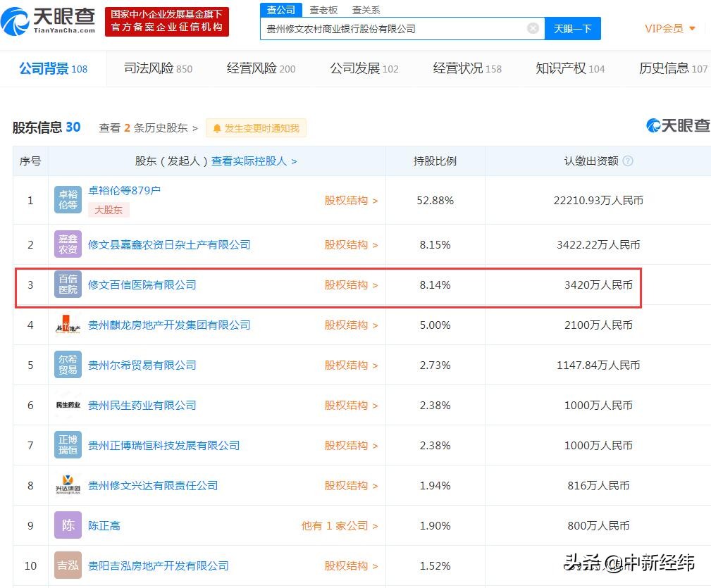Click 发生变更时通知我 button

(x=256, y=128)
